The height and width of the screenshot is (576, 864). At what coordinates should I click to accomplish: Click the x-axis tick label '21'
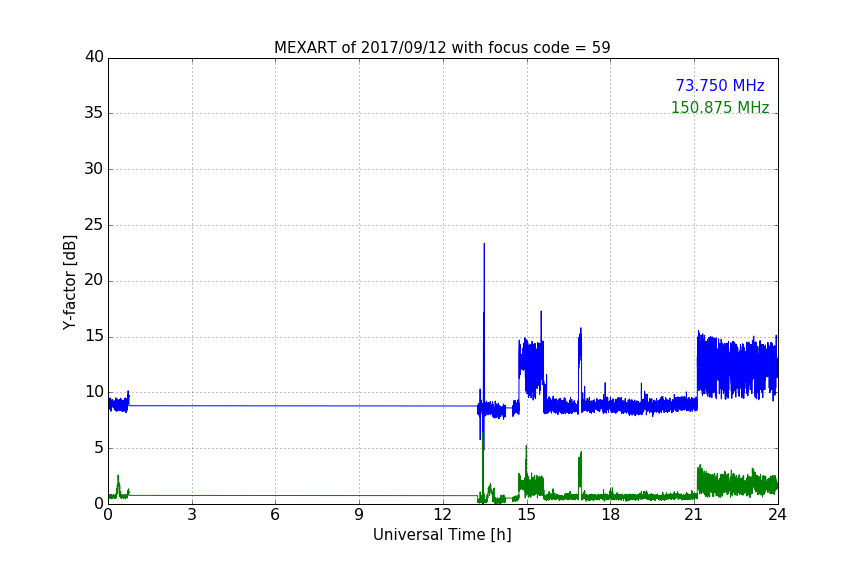[694, 515]
